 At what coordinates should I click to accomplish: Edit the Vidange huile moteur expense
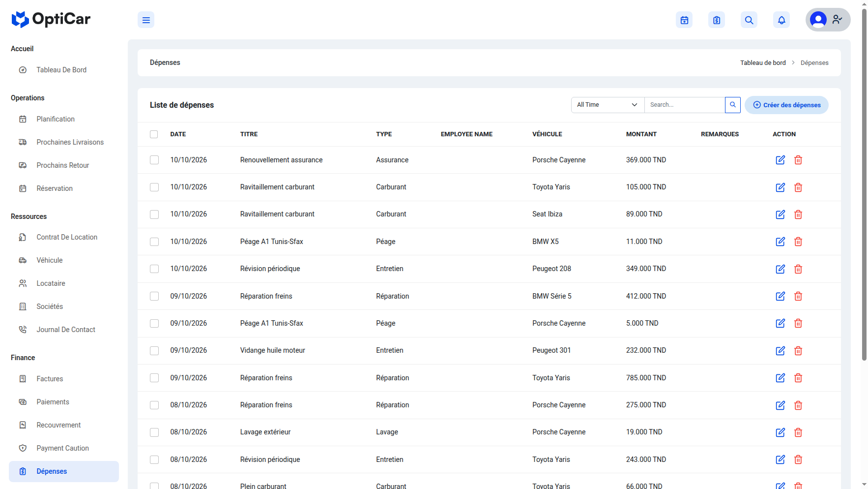pos(781,351)
